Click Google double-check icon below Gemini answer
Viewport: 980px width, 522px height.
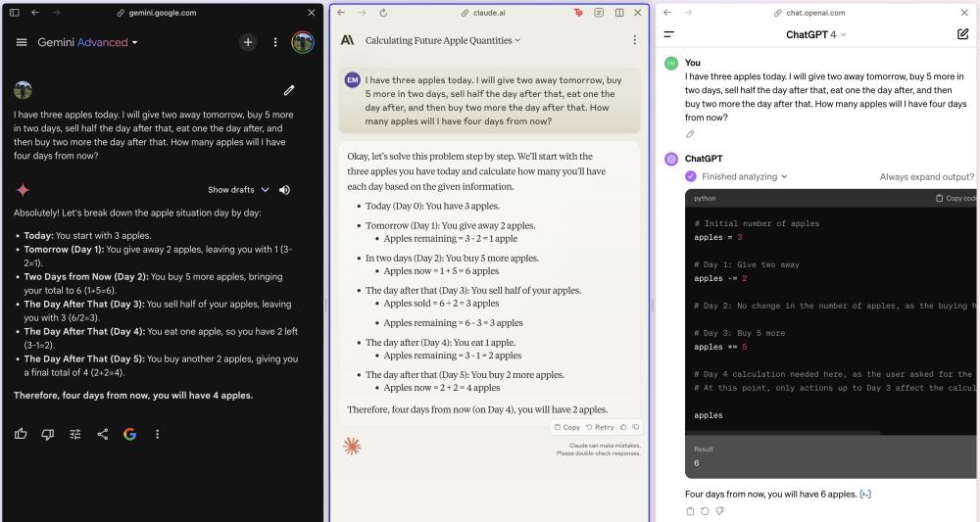click(x=129, y=434)
